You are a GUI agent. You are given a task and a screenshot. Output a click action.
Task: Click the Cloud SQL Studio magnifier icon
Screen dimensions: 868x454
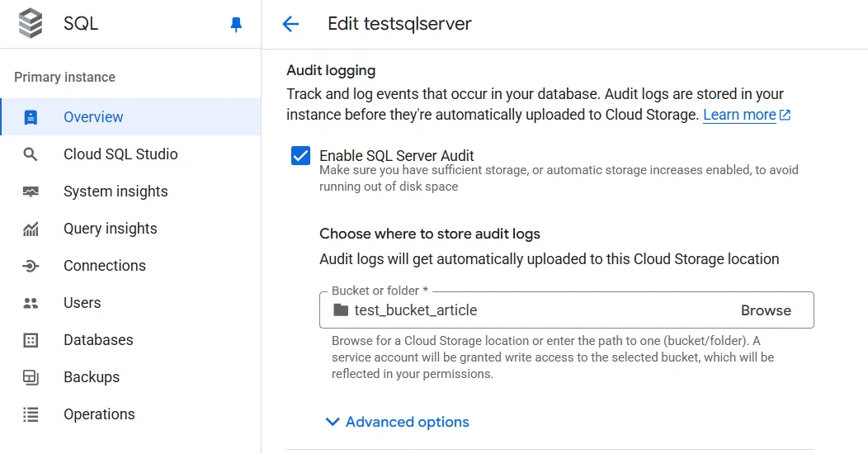31,154
